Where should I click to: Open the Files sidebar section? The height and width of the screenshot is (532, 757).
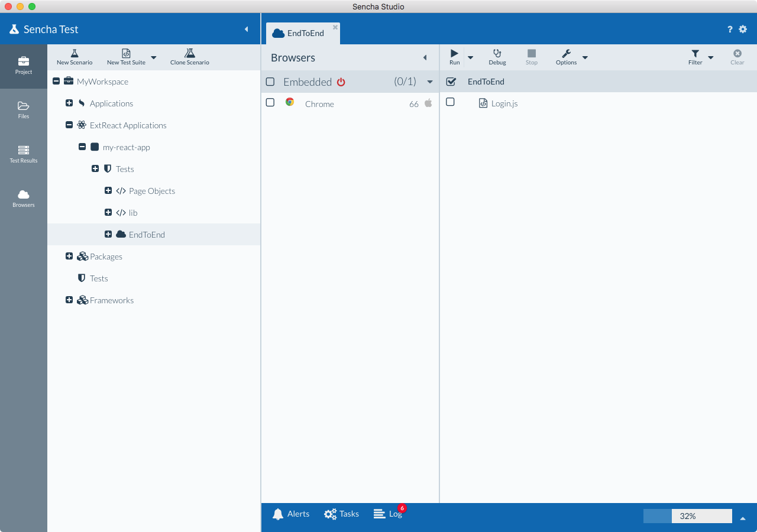[24, 111]
